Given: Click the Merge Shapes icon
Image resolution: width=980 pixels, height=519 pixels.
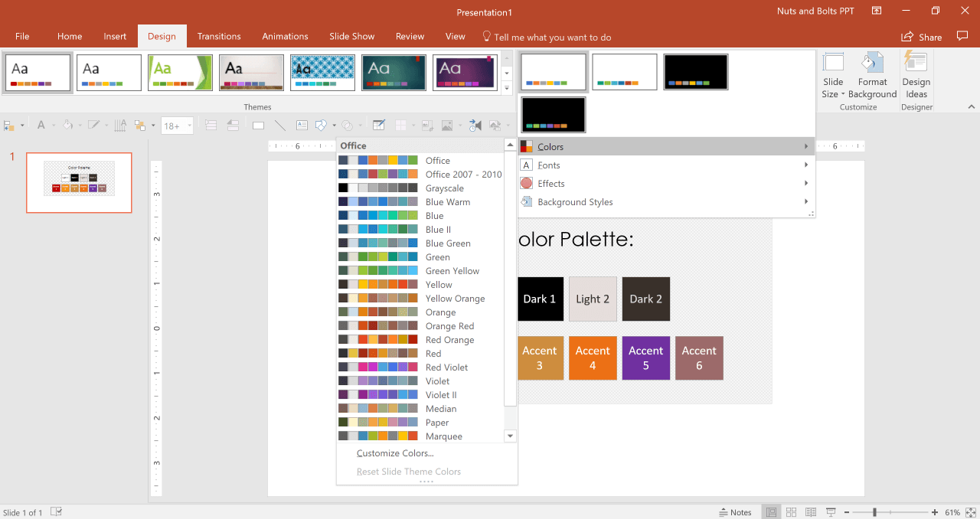Looking at the screenshot, I should pos(348,126).
